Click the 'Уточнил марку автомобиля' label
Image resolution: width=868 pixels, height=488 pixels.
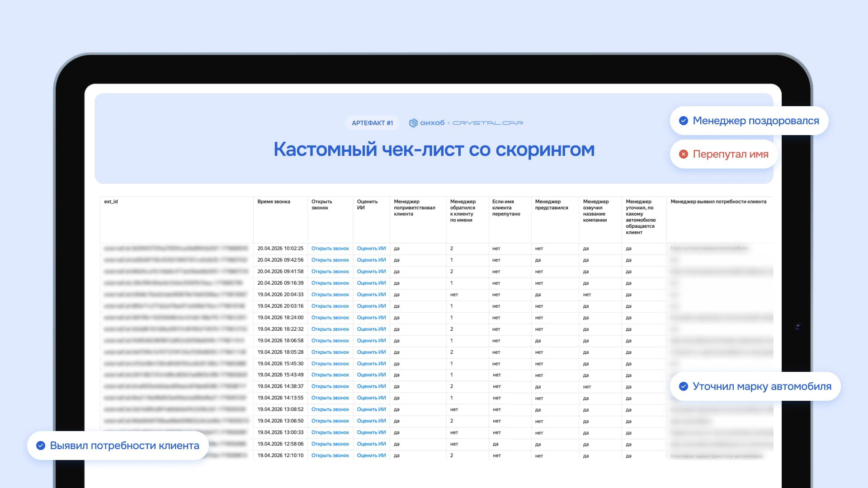click(762, 386)
